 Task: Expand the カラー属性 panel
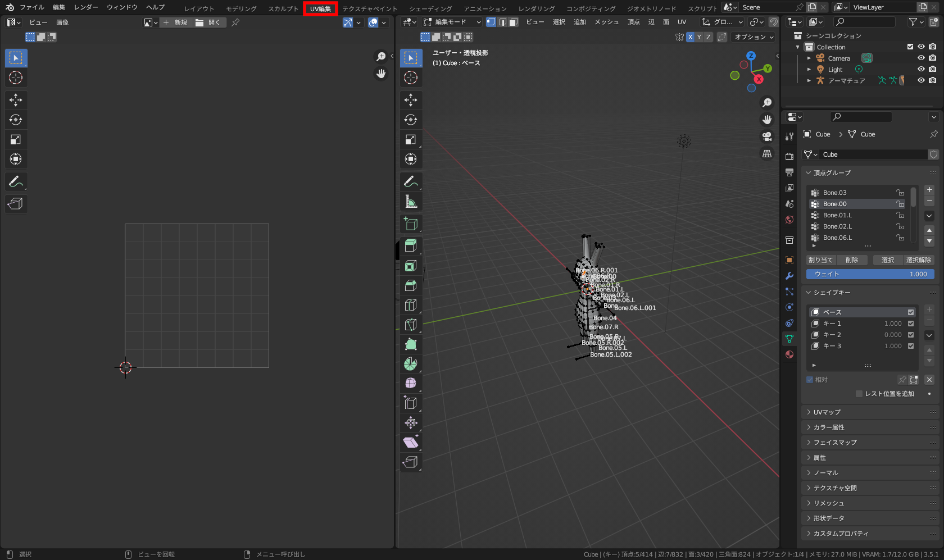[871, 427]
